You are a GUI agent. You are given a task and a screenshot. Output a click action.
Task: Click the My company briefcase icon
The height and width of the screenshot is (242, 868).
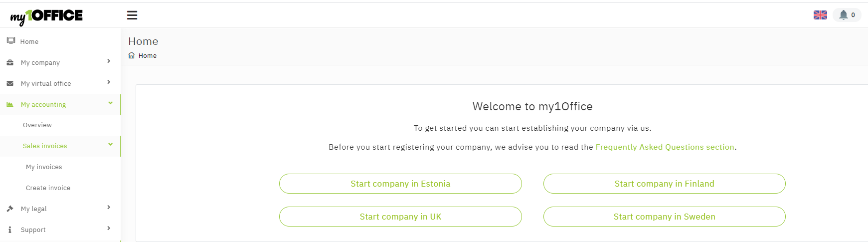coord(10,63)
